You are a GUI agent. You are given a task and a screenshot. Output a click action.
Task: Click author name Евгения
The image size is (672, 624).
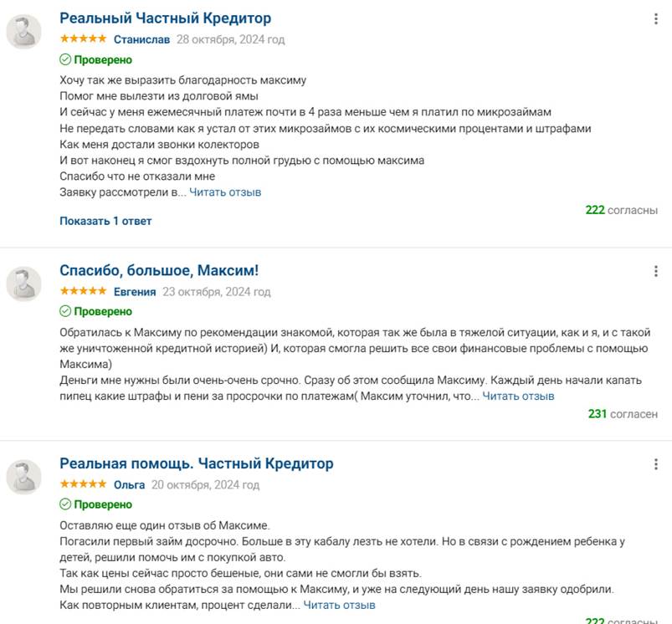coord(135,292)
